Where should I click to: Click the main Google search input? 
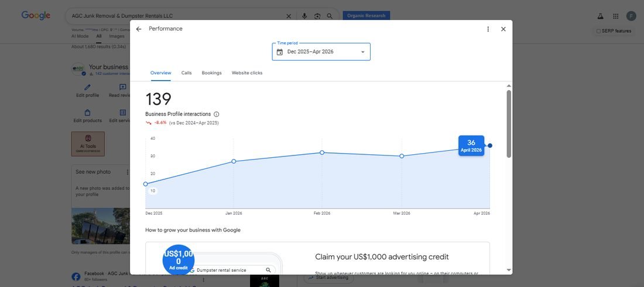pos(178,16)
